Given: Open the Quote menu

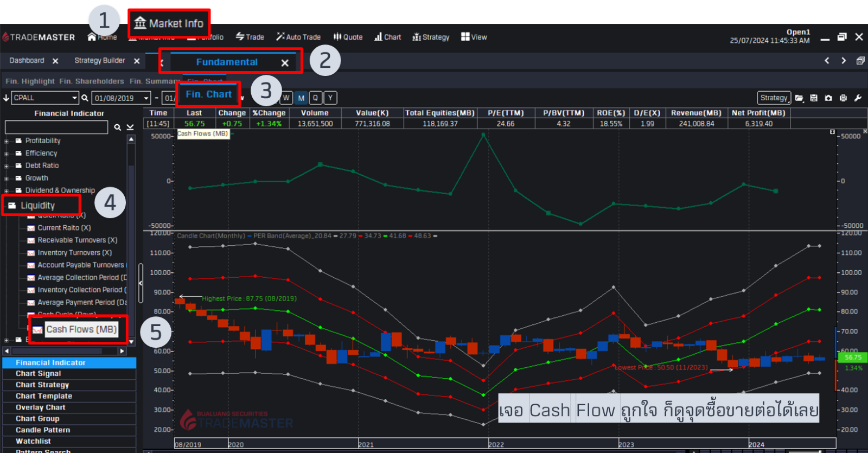Looking at the screenshot, I should click(348, 37).
